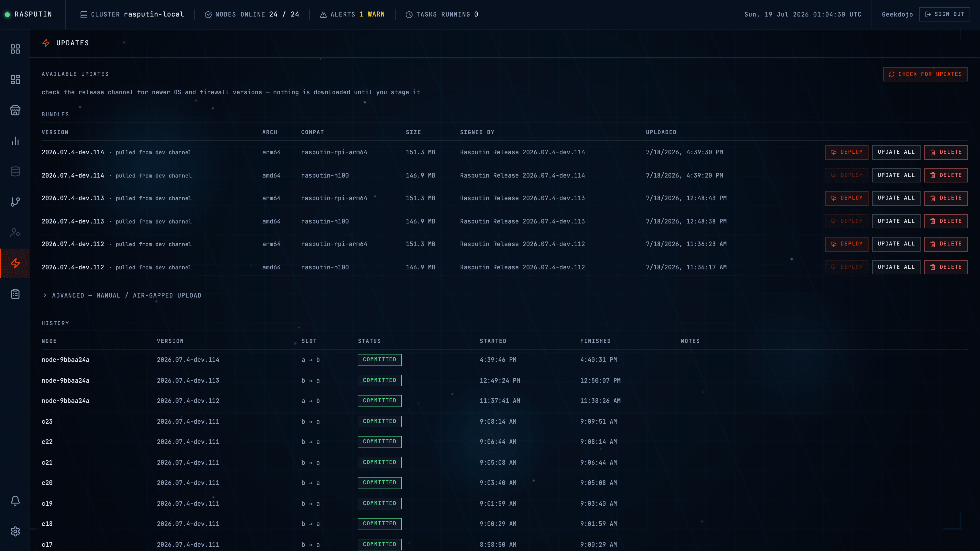Open the settings gear icon
The width and height of the screenshot is (980, 551).
pos(15,531)
